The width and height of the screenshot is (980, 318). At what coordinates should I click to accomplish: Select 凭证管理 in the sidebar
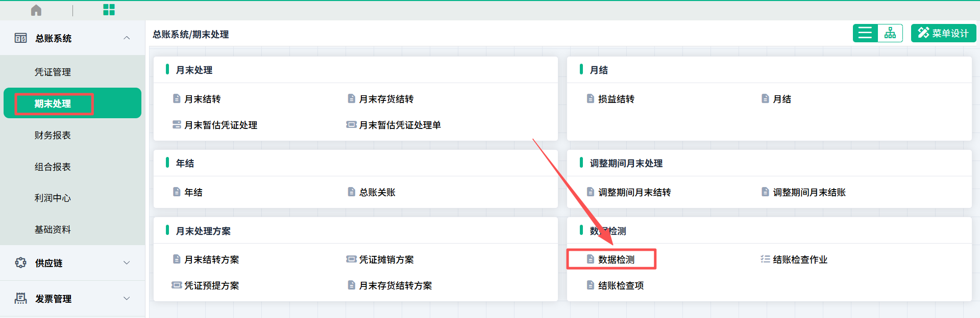tap(53, 72)
